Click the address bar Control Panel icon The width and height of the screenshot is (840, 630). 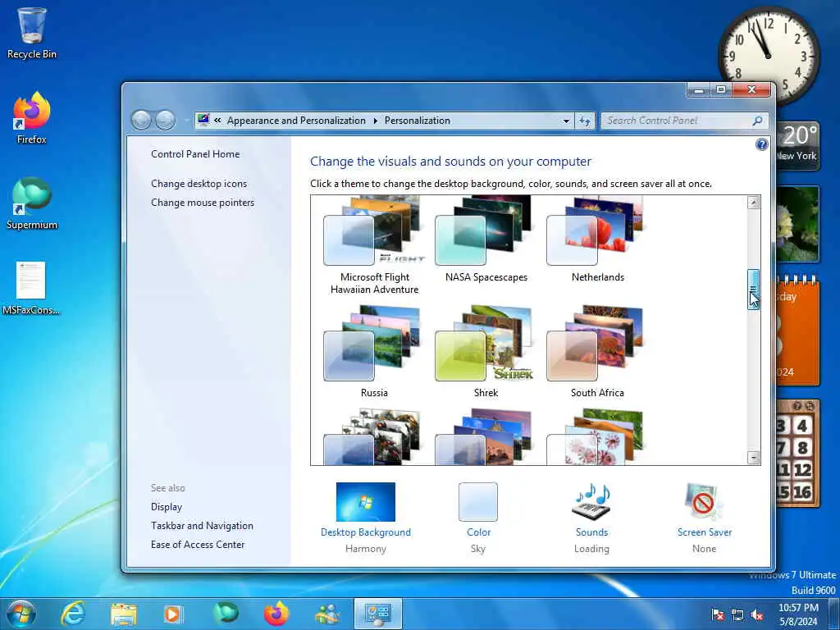click(203, 120)
